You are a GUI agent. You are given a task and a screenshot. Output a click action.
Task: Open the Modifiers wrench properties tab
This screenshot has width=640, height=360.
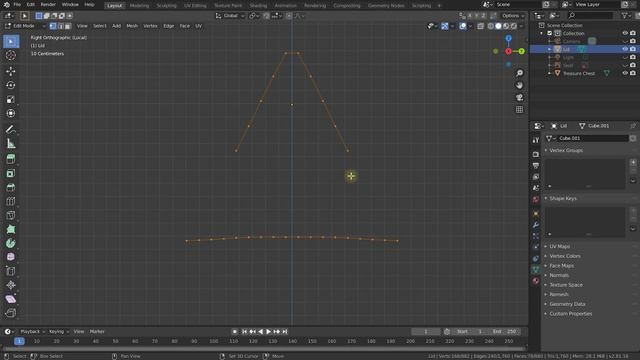coord(536,225)
